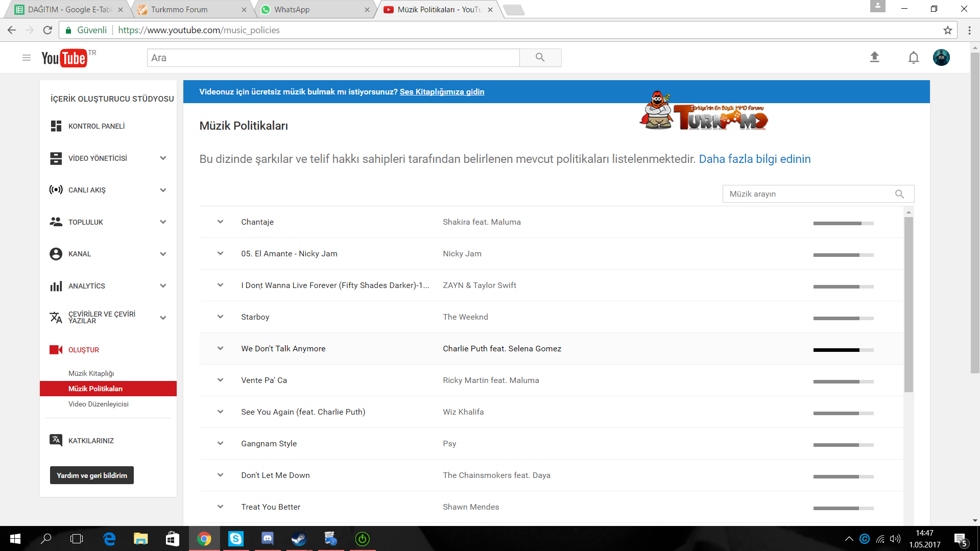The width and height of the screenshot is (980, 551).
Task: Open Video Düzenleyicisi in the sidebar
Action: (99, 404)
